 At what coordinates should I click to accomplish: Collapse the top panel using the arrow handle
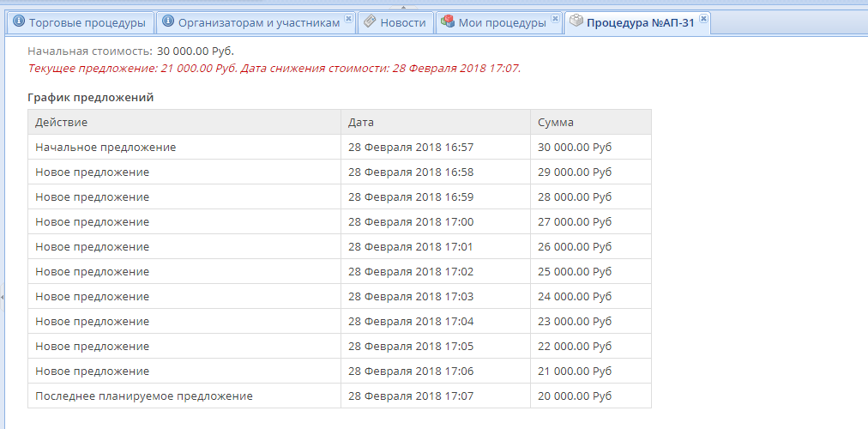pyautogui.click(x=403, y=7)
